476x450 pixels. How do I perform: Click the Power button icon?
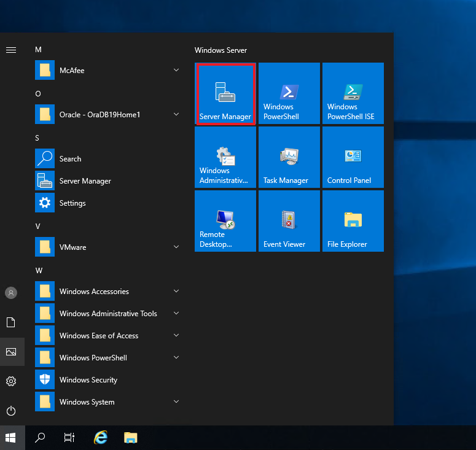click(x=11, y=411)
